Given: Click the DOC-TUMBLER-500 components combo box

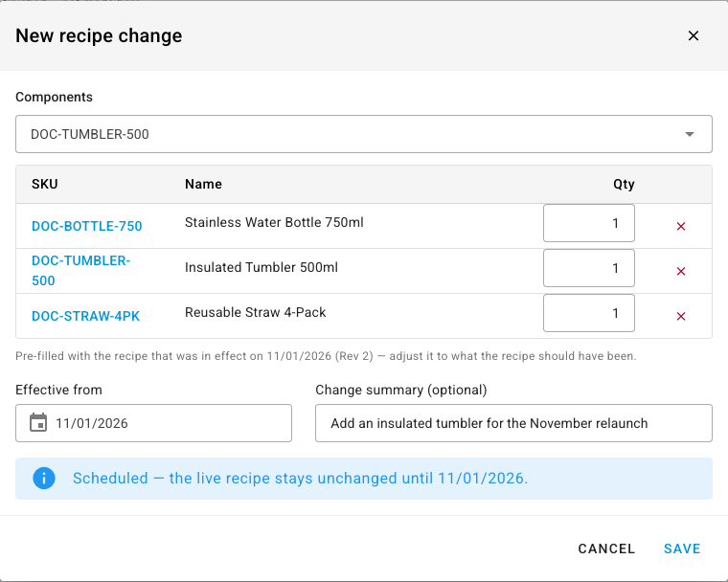Looking at the screenshot, I should point(364,134).
